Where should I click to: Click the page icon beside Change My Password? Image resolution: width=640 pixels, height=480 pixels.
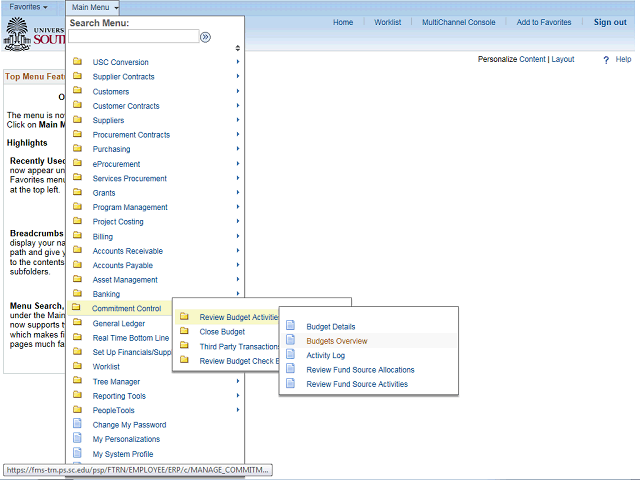77,423
